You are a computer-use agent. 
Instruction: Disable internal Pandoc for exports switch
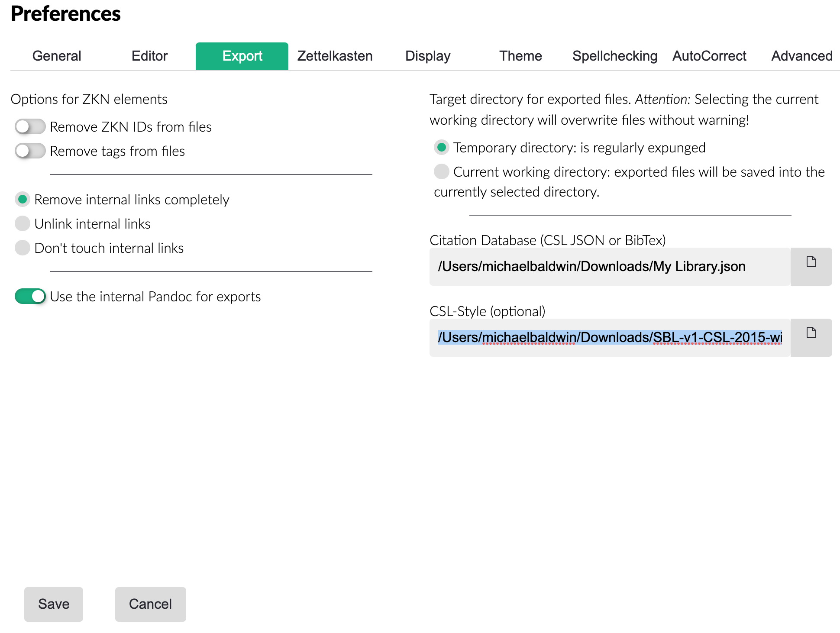pos(30,297)
